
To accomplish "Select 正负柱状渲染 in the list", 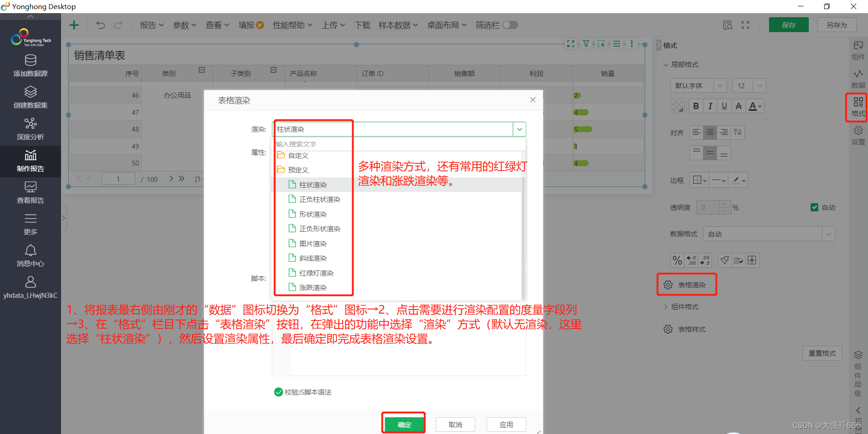I will coord(319,199).
